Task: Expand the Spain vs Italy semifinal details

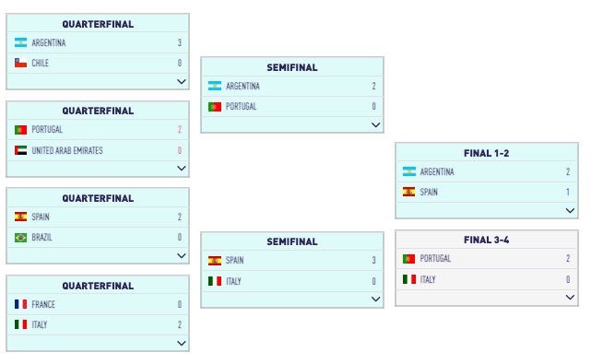Action: pos(376,299)
